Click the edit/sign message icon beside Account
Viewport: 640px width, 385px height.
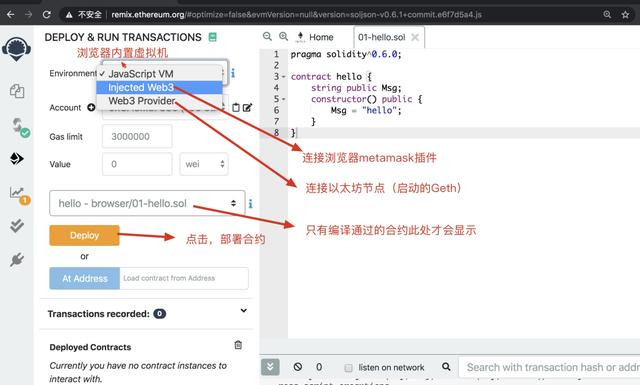[x=247, y=107]
